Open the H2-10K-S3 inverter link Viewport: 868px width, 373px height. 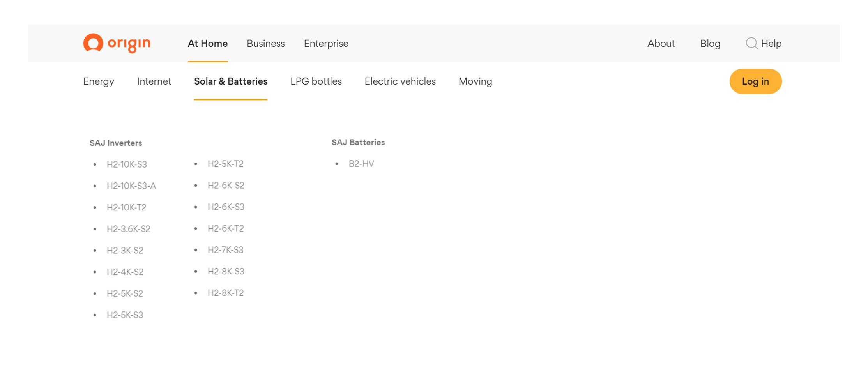(x=127, y=164)
